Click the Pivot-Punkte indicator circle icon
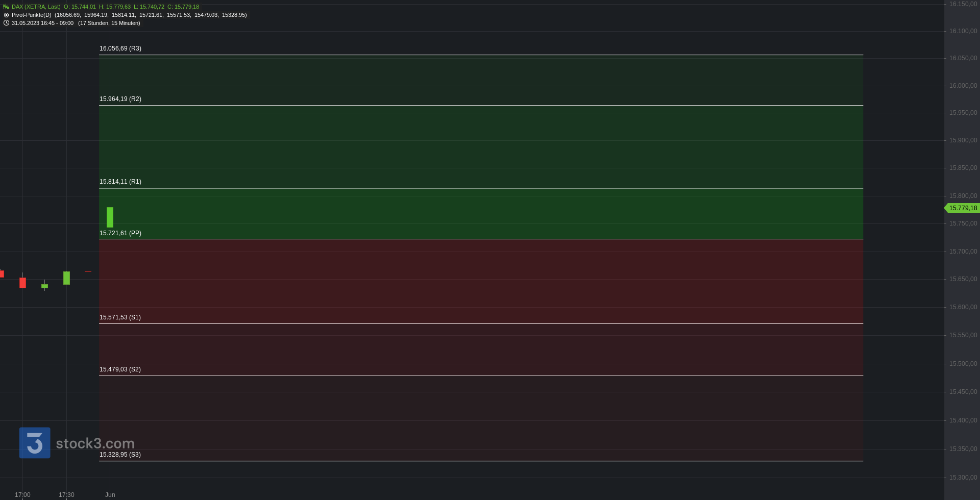Viewport: 980px width, 500px height. (6, 15)
